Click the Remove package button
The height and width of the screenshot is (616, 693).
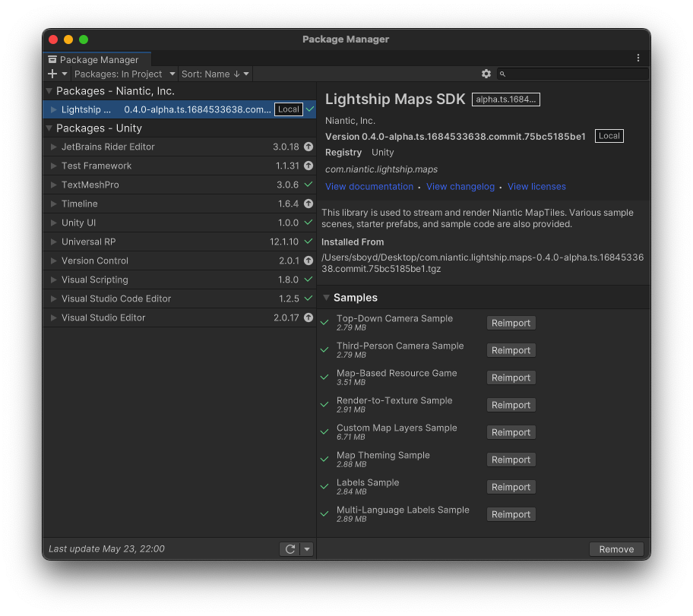pyautogui.click(x=616, y=549)
